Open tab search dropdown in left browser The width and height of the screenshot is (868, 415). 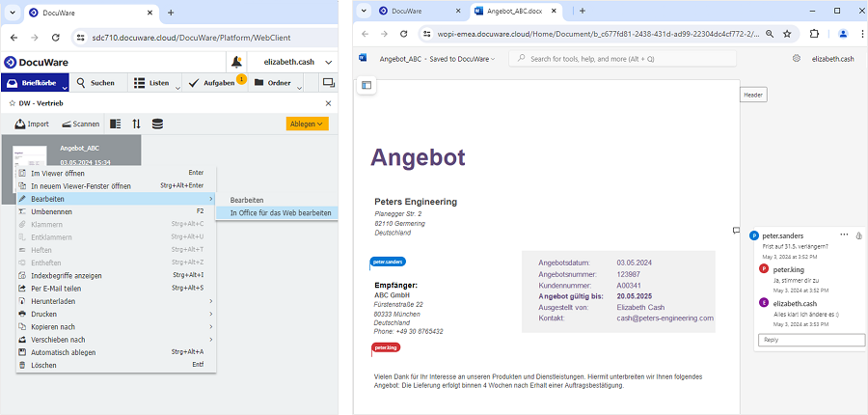point(13,13)
